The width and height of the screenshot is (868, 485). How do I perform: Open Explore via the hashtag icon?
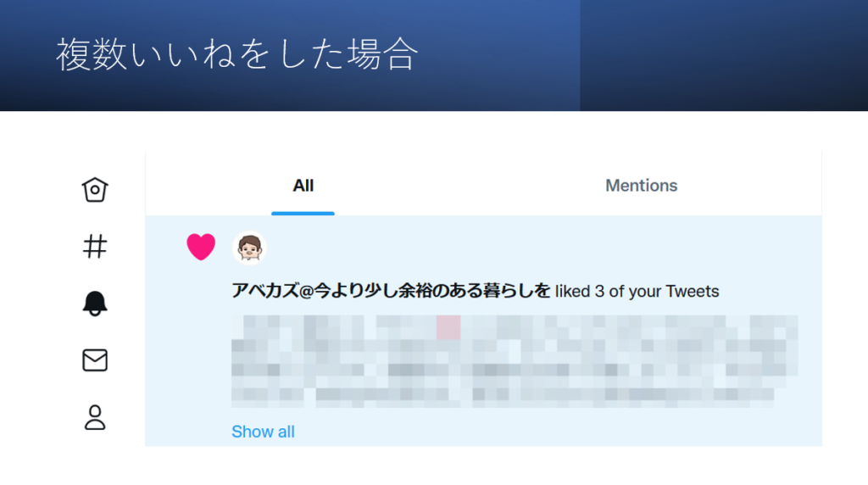(95, 247)
